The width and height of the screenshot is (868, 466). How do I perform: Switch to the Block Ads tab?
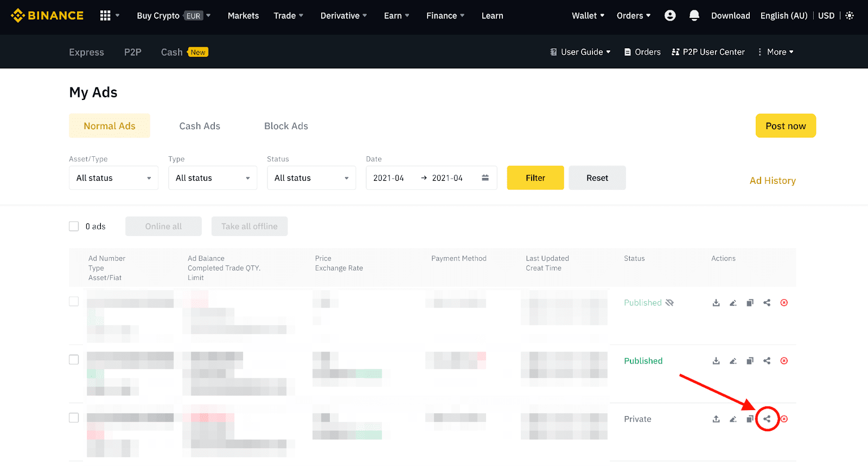pos(286,126)
